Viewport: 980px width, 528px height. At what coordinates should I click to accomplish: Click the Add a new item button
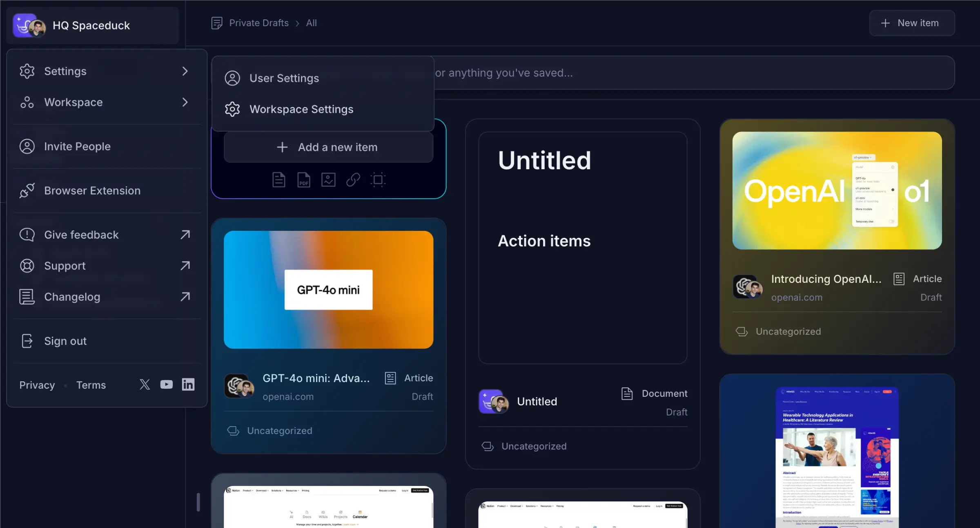[x=328, y=147]
